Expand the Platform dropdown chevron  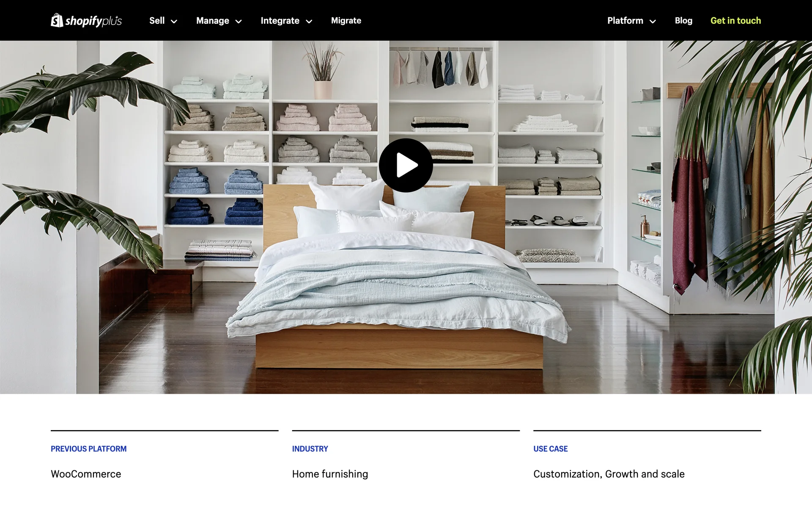point(653,22)
